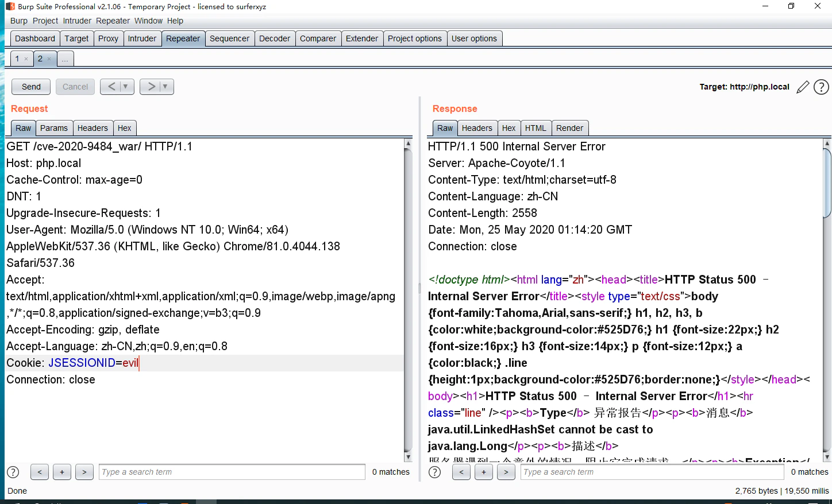
Task: Open the Burp menu
Action: (x=19, y=21)
